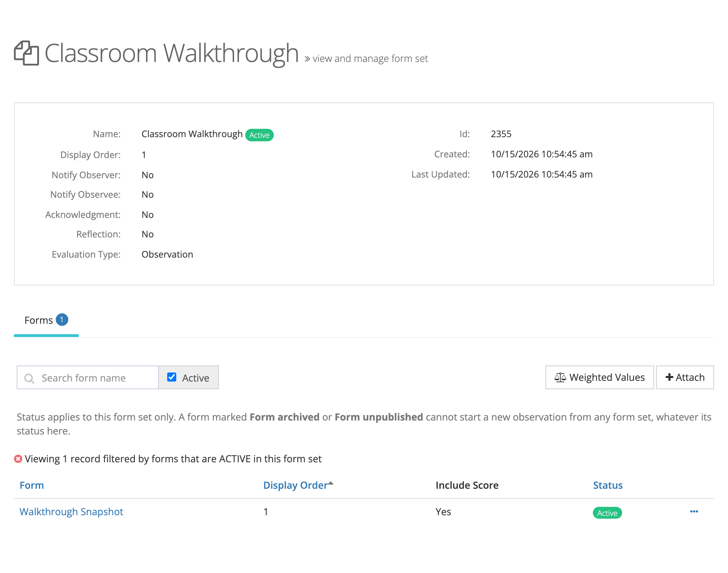Click the Active status badge in Walkthrough Snapshot row

pyautogui.click(x=607, y=513)
